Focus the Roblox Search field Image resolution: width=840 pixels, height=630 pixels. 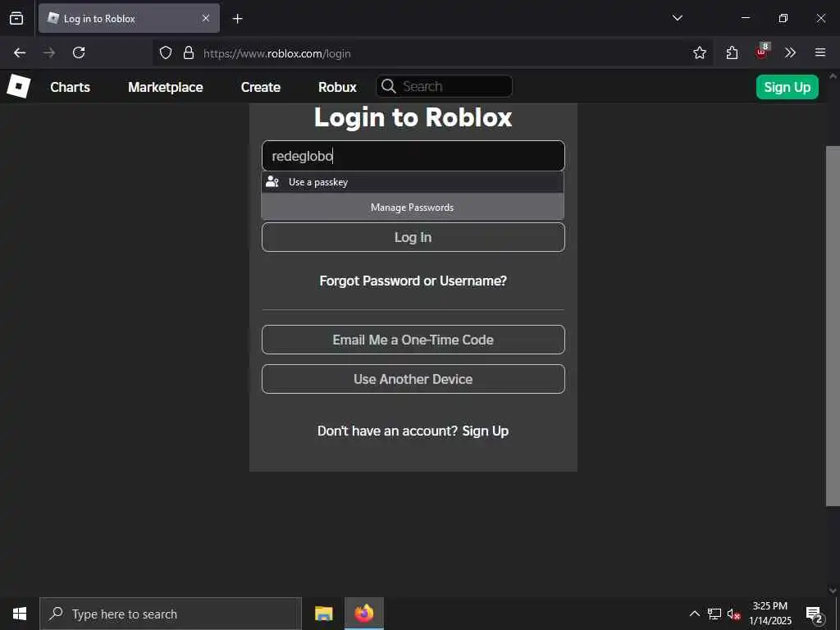(444, 86)
